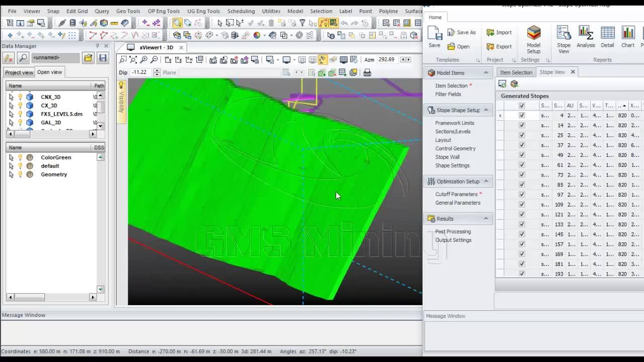Click the trash delete icon in toolbar
Image resolution: width=644 pixels, height=362 pixels.
click(x=271, y=23)
